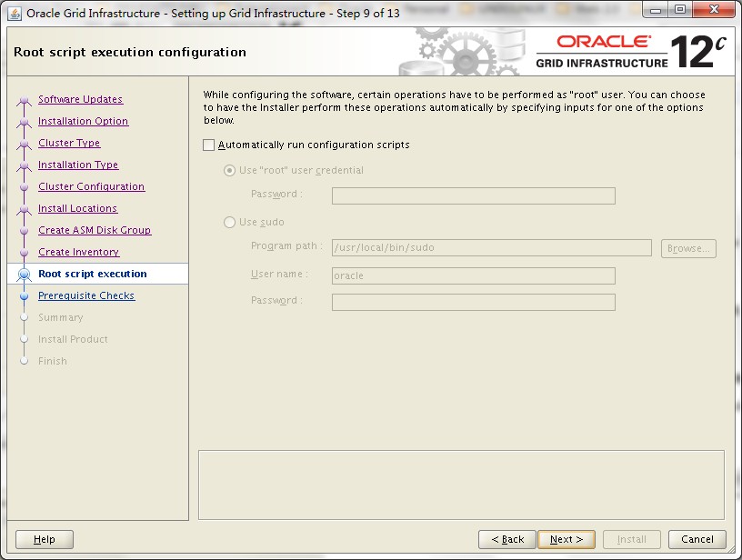Go to Create Inventory step

click(x=78, y=252)
